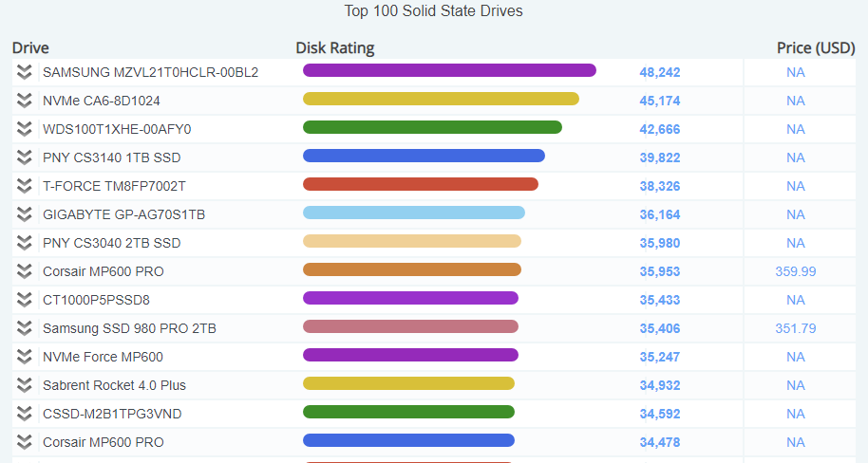Click the Price (USD) column header

pyautogui.click(x=816, y=47)
